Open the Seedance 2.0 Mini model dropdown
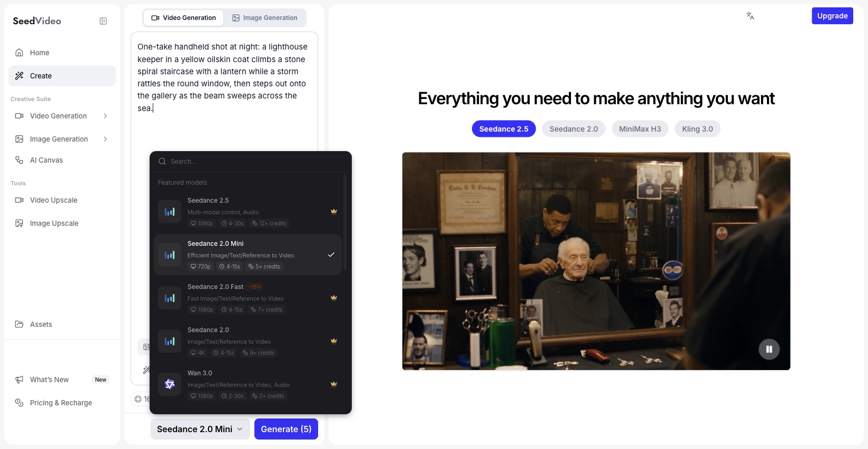The width and height of the screenshot is (868, 449). pyautogui.click(x=200, y=429)
